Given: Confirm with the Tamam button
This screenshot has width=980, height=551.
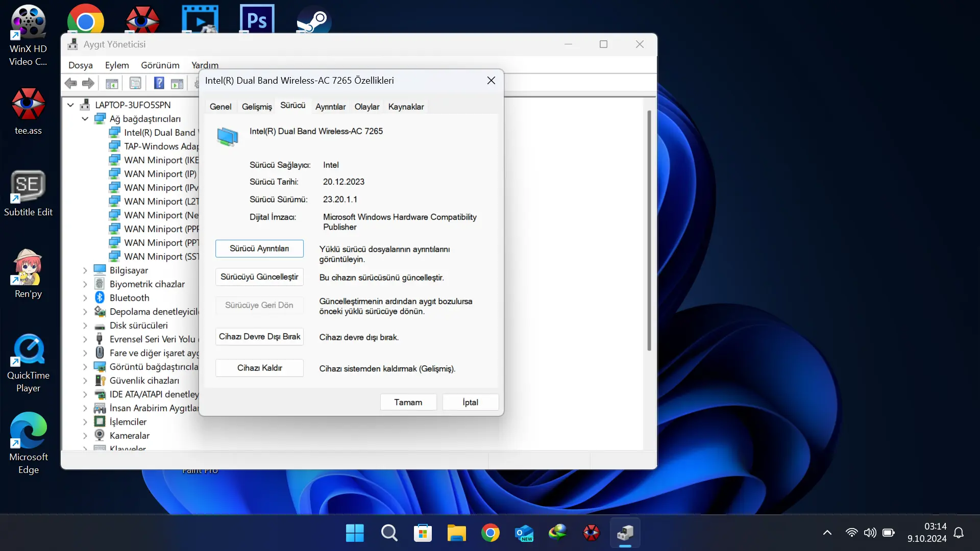Looking at the screenshot, I should (x=408, y=402).
